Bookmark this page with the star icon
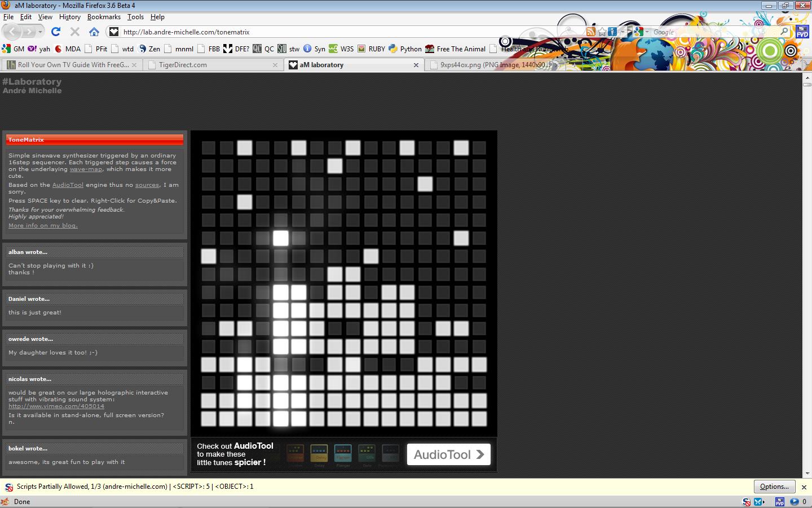Image resolution: width=812 pixels, height=508 pixels. (x=602, y=32)
